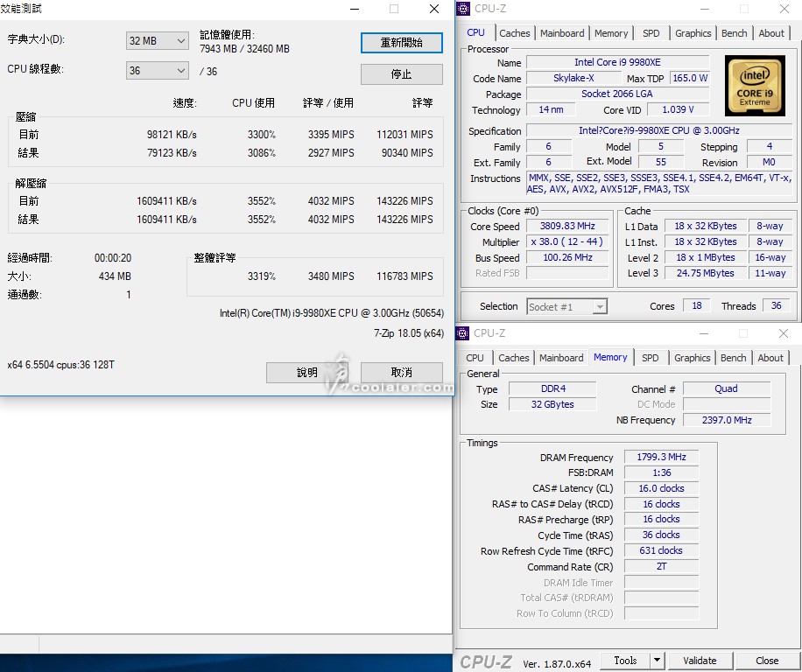The height and width of the screenshot is (672, 802).
Task: Click the 重新開始 restart button in benchmark
Action: coord(402,43)
